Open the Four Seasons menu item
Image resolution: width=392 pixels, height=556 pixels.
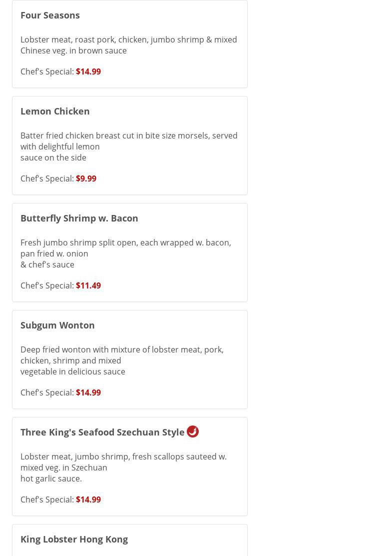coord(50,15)
